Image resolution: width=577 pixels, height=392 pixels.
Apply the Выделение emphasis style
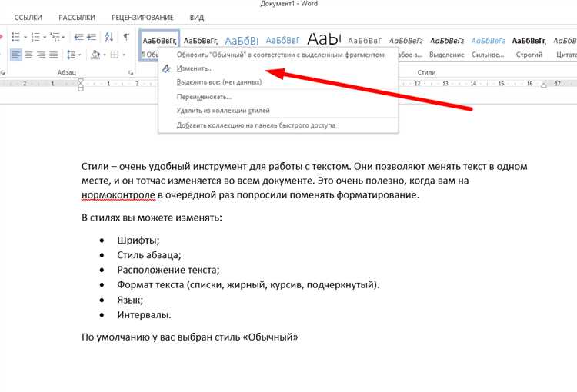[x=447, y=47]
